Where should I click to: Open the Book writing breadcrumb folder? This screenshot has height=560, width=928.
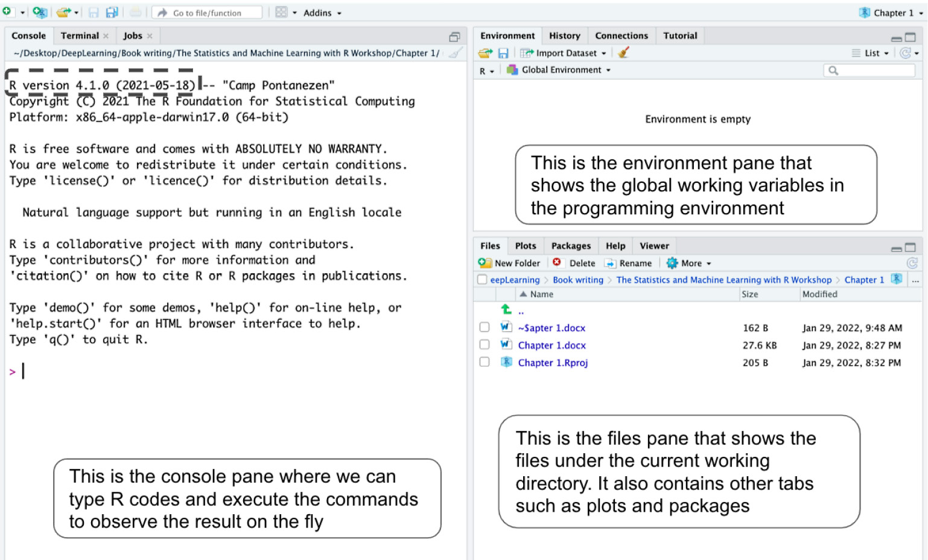[577, 280]
